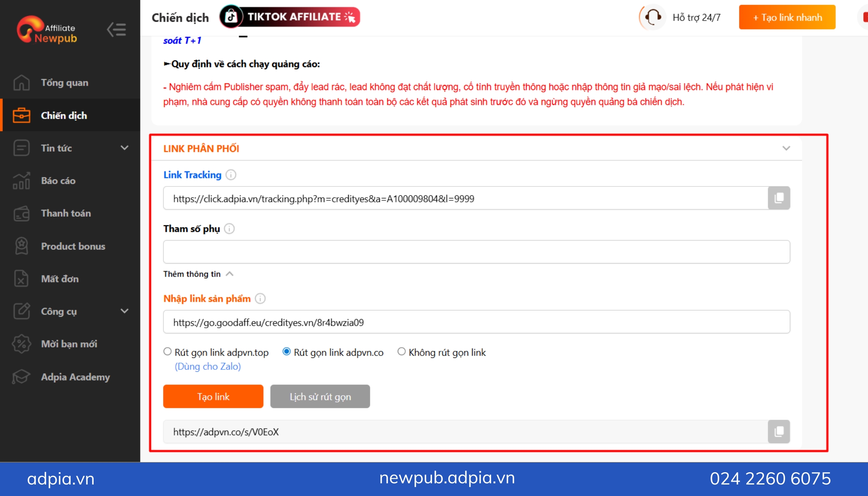The width and height of the screenshot is (868, 496).
Task: Select the Báo cáo reports icon
Action: click(21, 181)
